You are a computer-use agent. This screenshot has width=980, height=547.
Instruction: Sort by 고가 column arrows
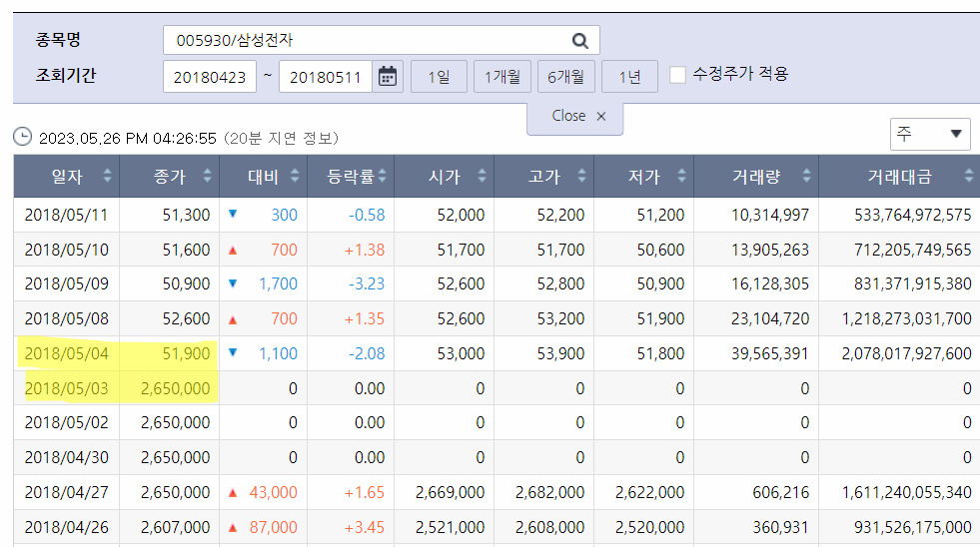coord(581,176)
